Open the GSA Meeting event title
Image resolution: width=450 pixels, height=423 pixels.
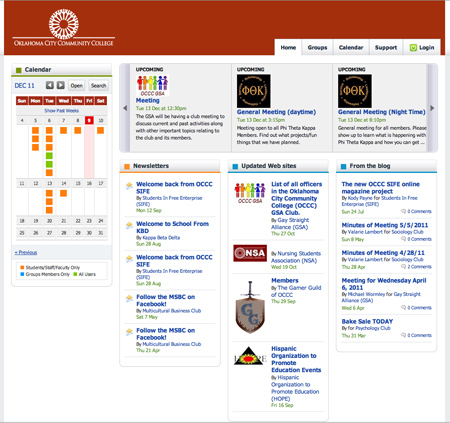pos(148,100)
